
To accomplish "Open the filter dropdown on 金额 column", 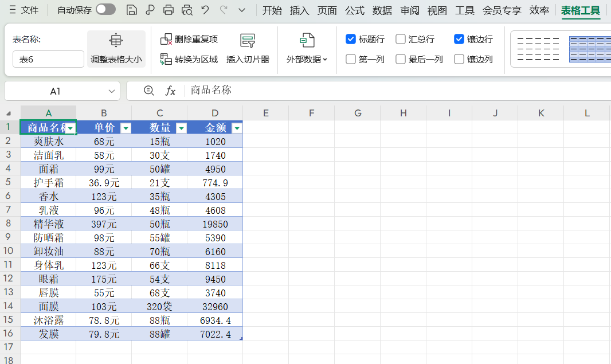I will (237, 127).
